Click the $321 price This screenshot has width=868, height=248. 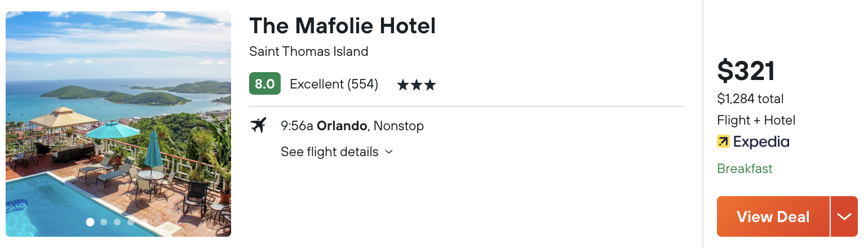(746, 71)
